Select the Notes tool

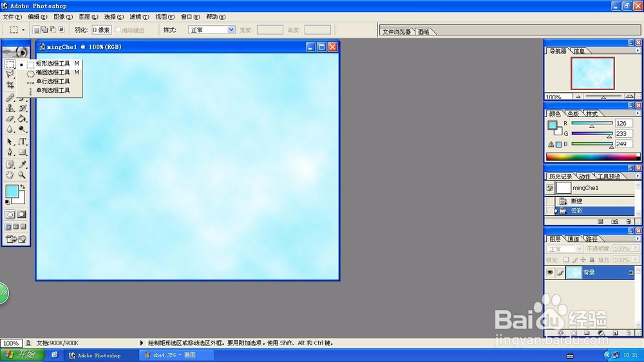(10, 165)
